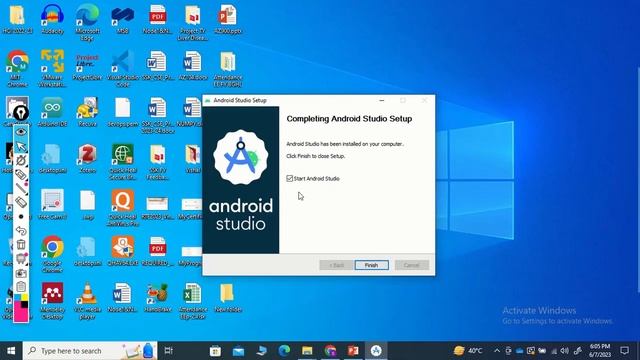Open Recuva desktop shortcut
The height and width of the screenshot is (360, 640).
pyautogui.click(x=87, y=112)
